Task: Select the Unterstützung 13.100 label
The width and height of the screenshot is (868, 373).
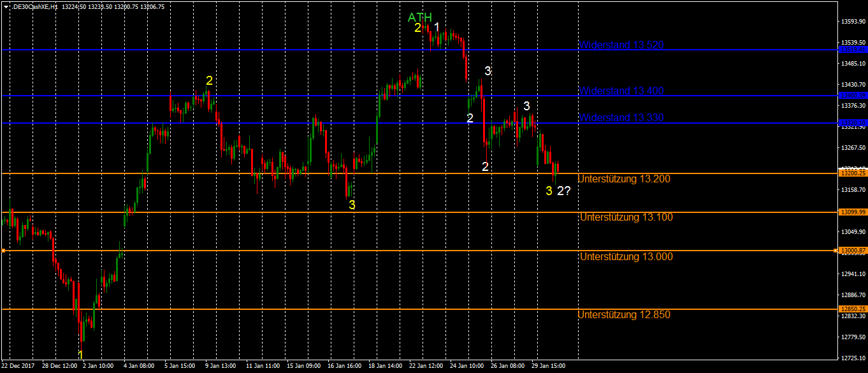Action: [x=626, y=217]
